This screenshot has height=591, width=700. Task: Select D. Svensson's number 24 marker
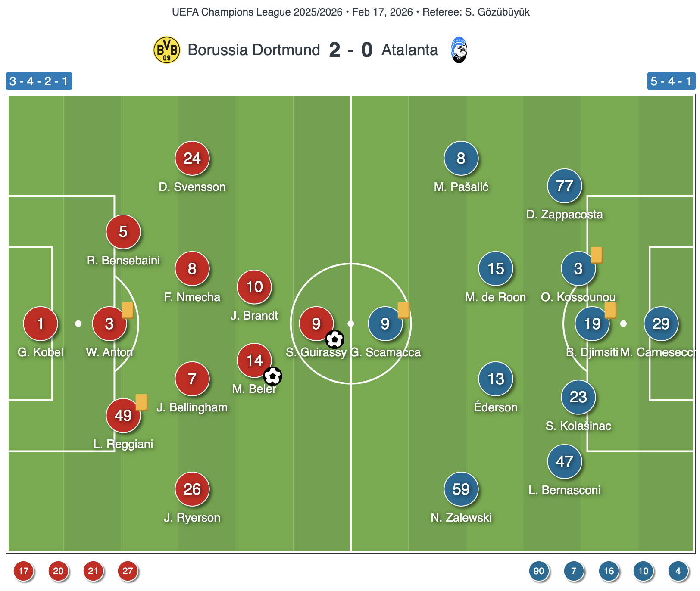click(192, 158)
